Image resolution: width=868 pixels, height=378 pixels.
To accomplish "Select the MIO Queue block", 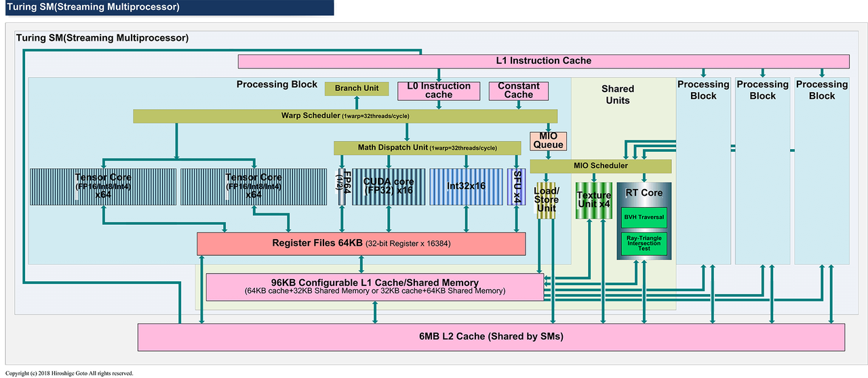I will (x=548, y=141).
